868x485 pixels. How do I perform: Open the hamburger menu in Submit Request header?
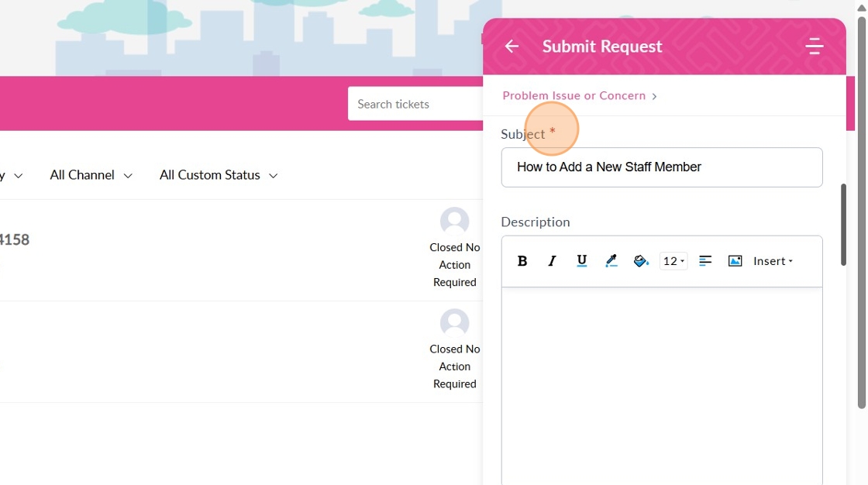tap(814, 46)
